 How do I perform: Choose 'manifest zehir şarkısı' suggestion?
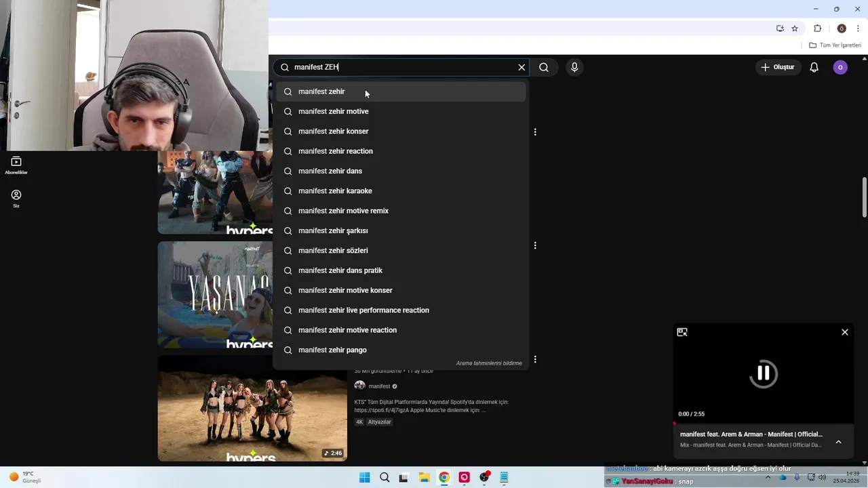(x=401, y=230)
